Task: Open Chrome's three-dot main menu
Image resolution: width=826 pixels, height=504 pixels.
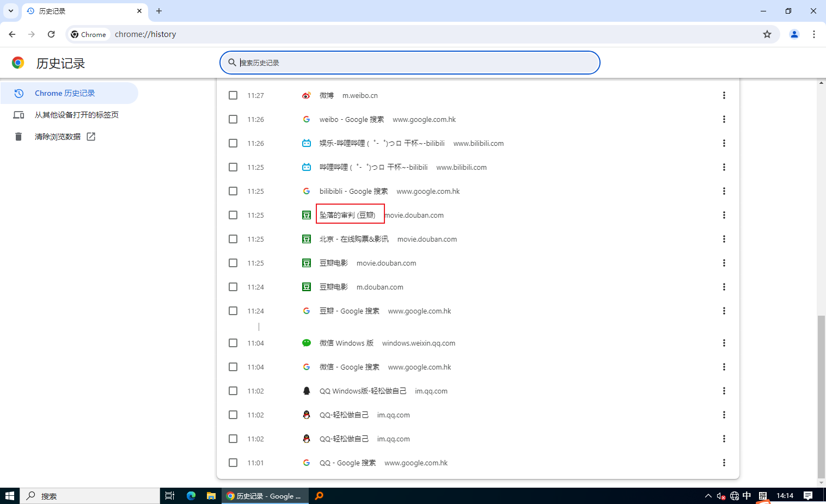Action: pyautogui.click(x=814, y=34)
